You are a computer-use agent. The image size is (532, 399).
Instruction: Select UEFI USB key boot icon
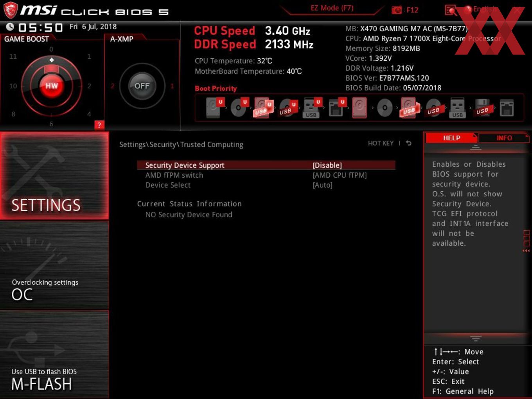[312, 108]
